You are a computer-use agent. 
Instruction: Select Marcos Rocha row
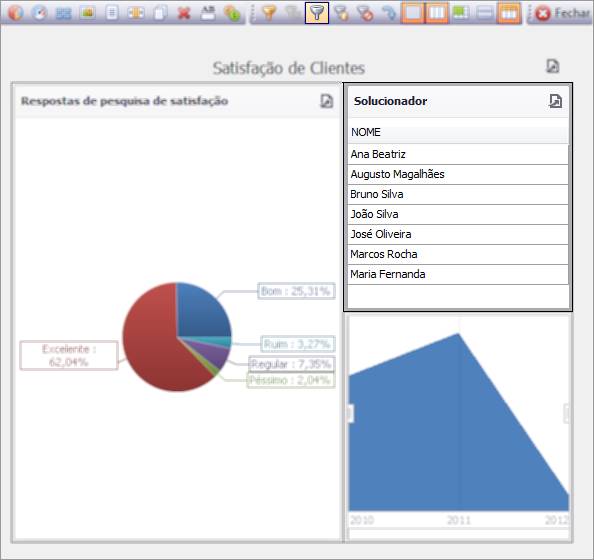coord(458,254)
